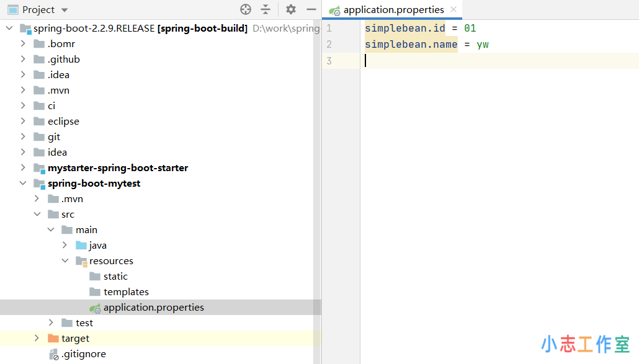Place cursor on editor line 3
Screen dimensions: 639x364
point(496,60)
